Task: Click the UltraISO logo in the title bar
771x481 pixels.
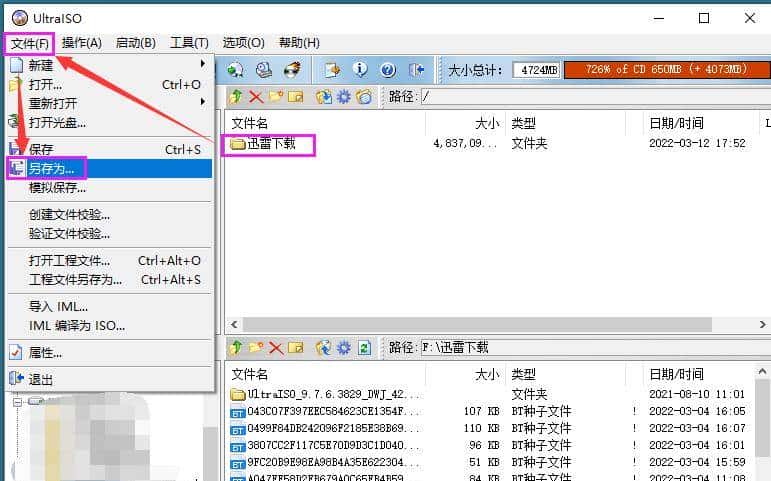Action: [x=20, y=18]
